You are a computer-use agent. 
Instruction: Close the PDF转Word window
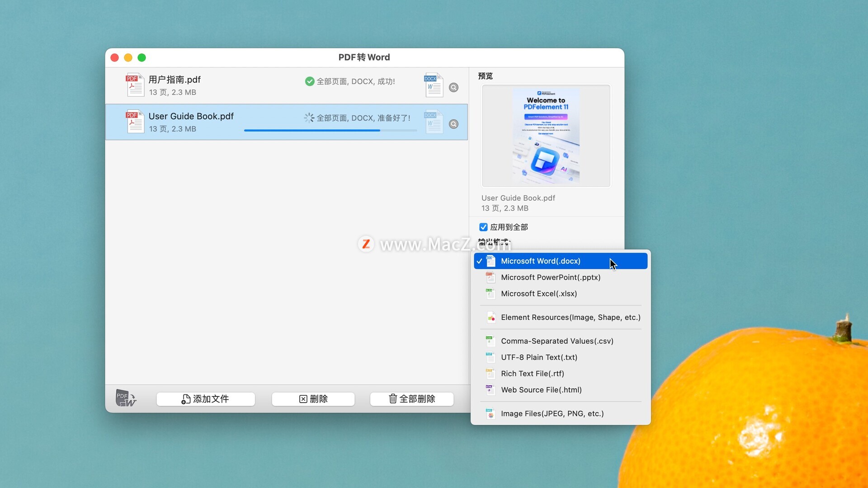[115, 58]
